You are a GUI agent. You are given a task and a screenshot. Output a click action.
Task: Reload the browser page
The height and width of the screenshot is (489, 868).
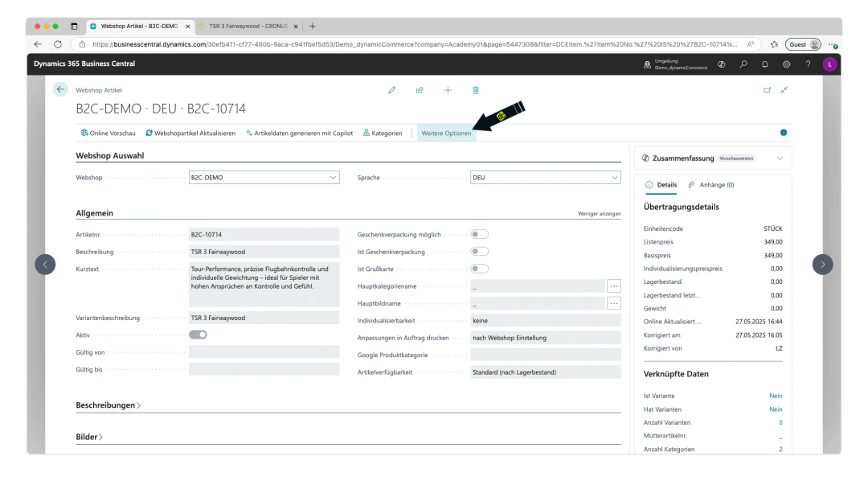(58, 44)
